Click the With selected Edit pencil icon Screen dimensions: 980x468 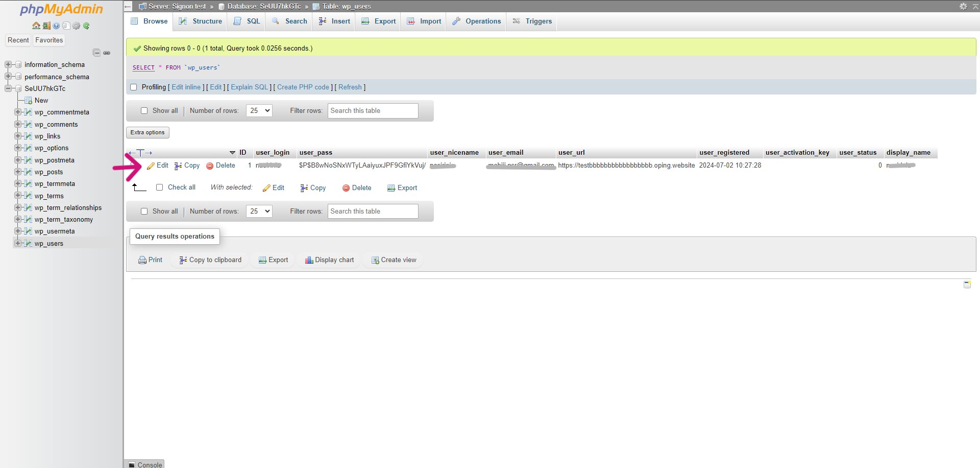point(266,188)
